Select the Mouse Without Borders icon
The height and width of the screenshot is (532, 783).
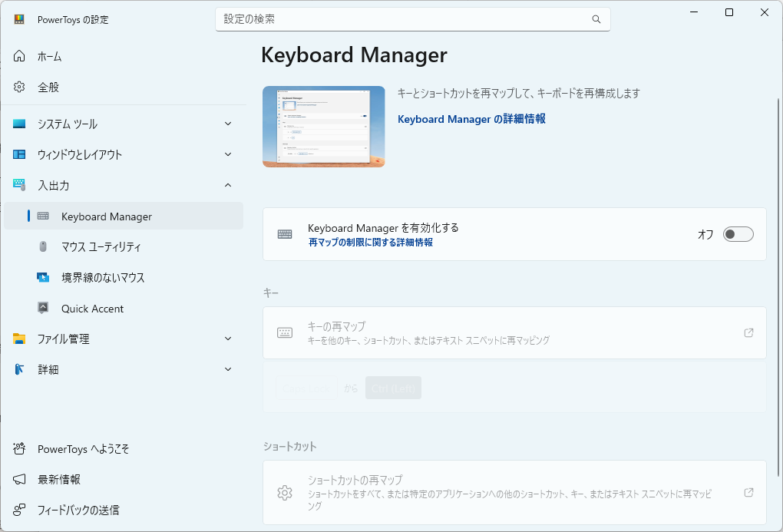click(x=43, y=278)
